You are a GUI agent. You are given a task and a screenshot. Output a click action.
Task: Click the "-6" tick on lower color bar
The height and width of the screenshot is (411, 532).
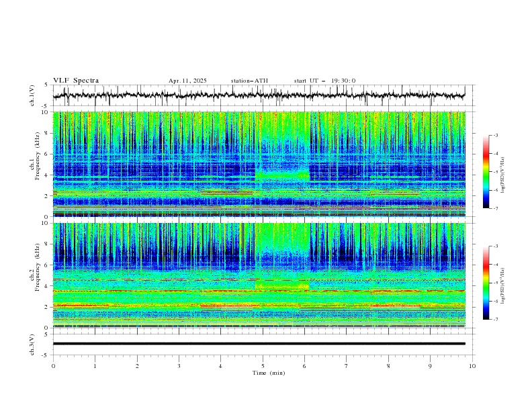click(496, 301)
